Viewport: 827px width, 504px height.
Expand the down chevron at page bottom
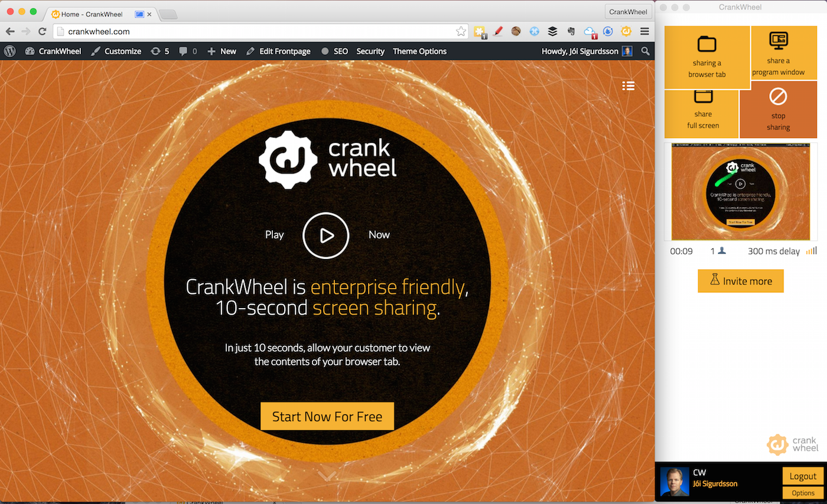(327, 475)
